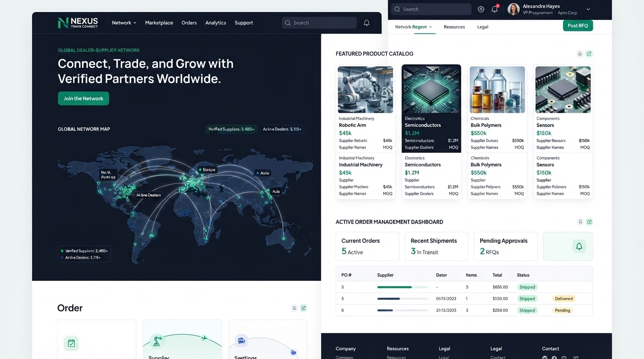Click progress bar in the 01/13/2023 order row
The image size is (644, 359).
403,299
